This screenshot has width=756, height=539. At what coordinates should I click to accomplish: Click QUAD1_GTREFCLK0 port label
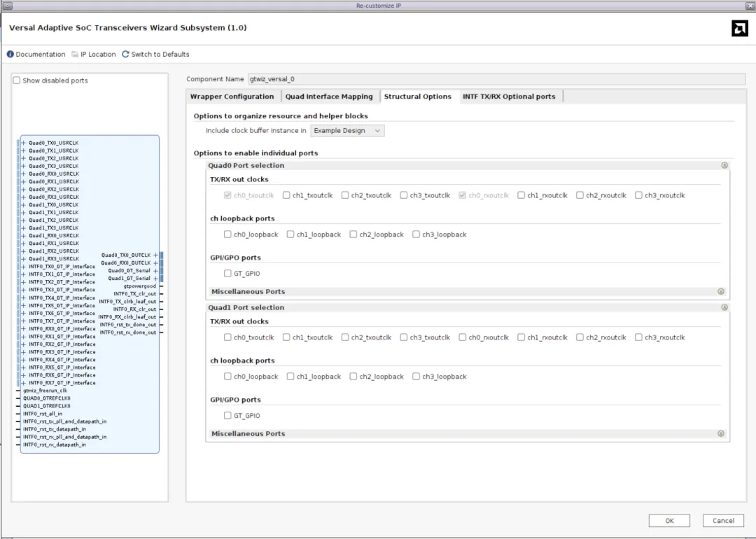(x=47, y=406)
